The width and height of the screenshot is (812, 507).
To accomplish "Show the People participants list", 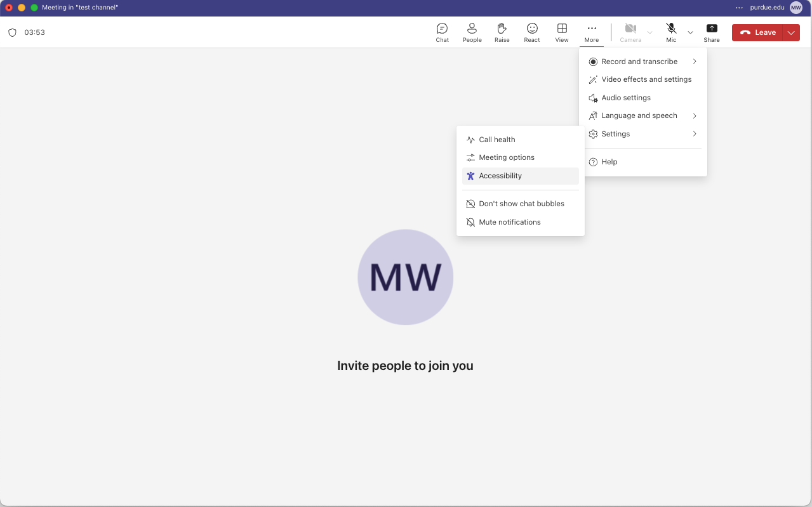I will pos(472,32).
